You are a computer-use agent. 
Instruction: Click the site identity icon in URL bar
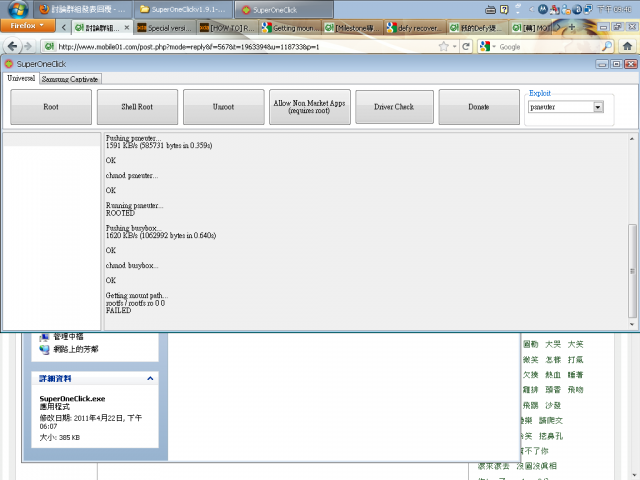pyautogui.click(x=49, y=47)
